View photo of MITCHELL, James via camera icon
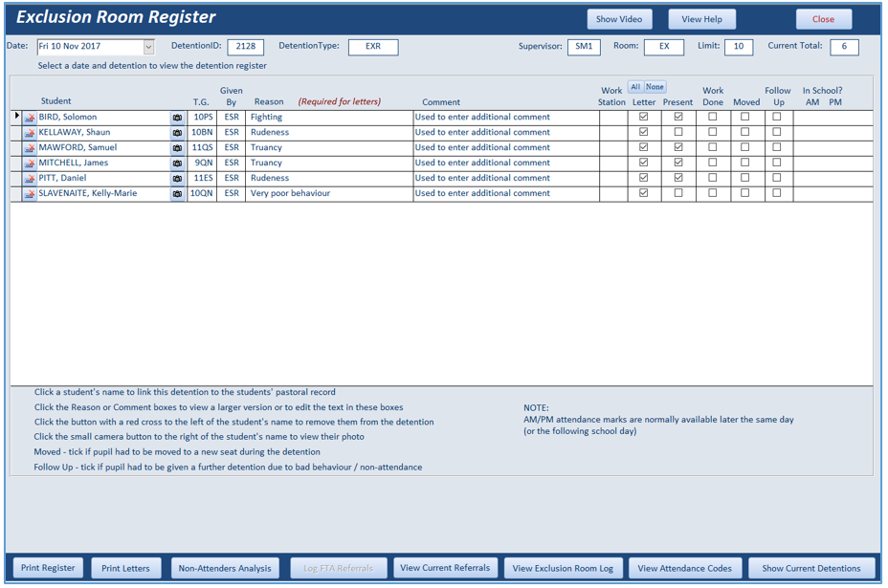The image size is (888, 588). pos(177,163)
